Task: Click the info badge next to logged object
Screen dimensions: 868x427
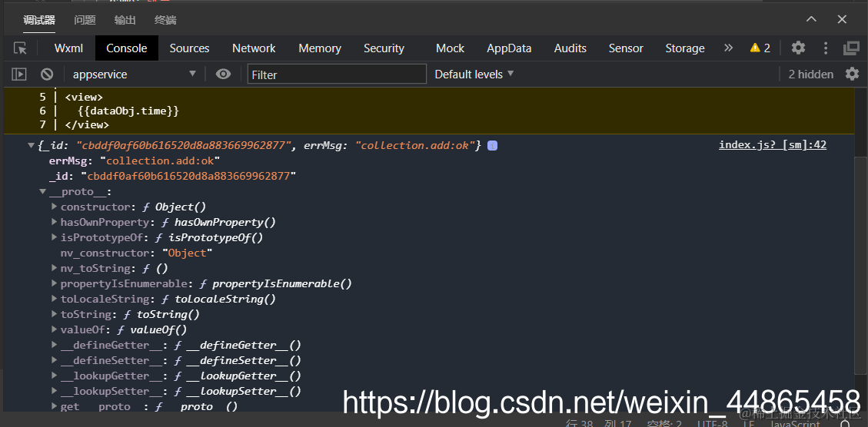Action: click(x=492, y=145)
